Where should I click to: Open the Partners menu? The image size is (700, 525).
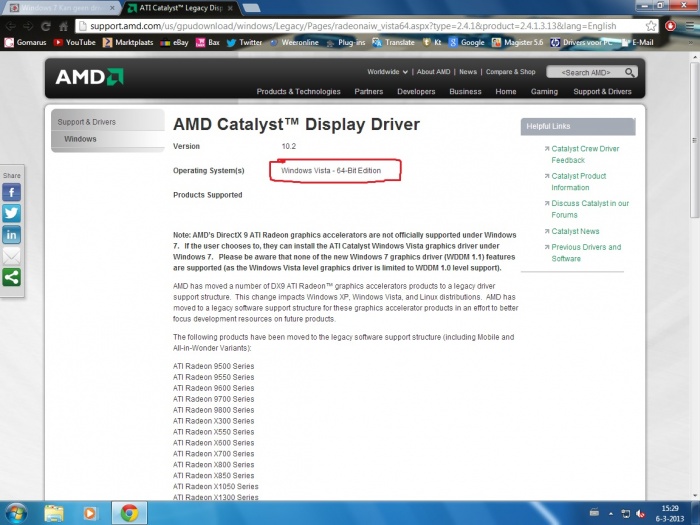coord(368,91)
